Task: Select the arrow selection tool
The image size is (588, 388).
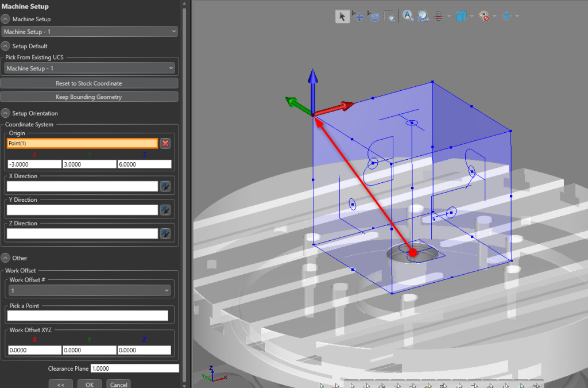Action: click(342, 16)
